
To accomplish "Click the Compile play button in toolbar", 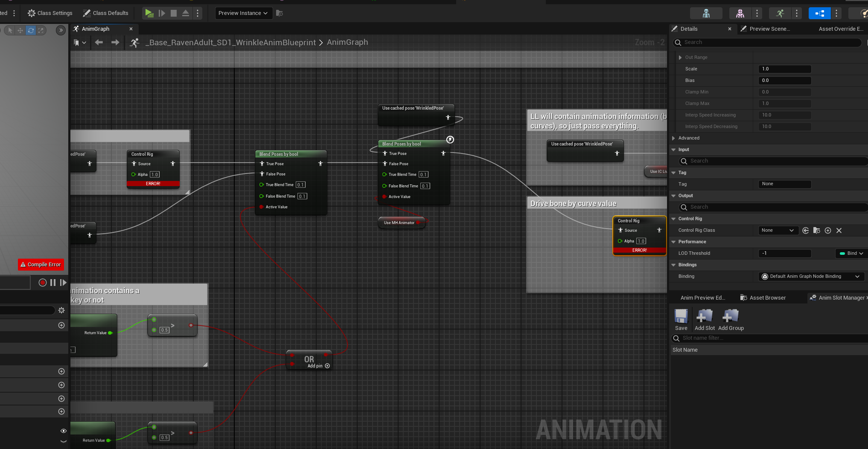I will [149, 13].
